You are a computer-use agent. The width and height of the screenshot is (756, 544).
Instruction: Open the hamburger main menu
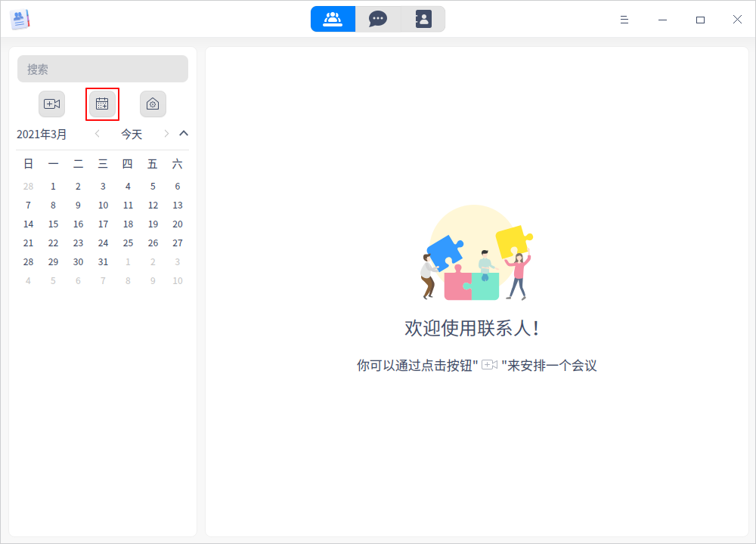point(624,20)
